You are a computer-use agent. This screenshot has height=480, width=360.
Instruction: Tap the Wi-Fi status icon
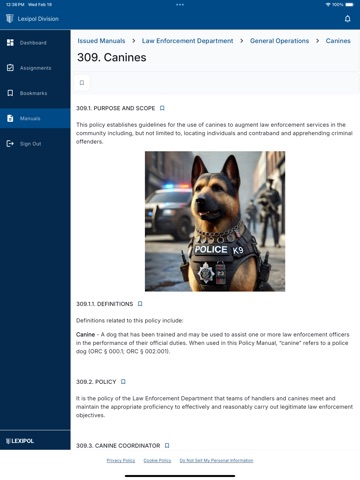(x=328, y=5)
